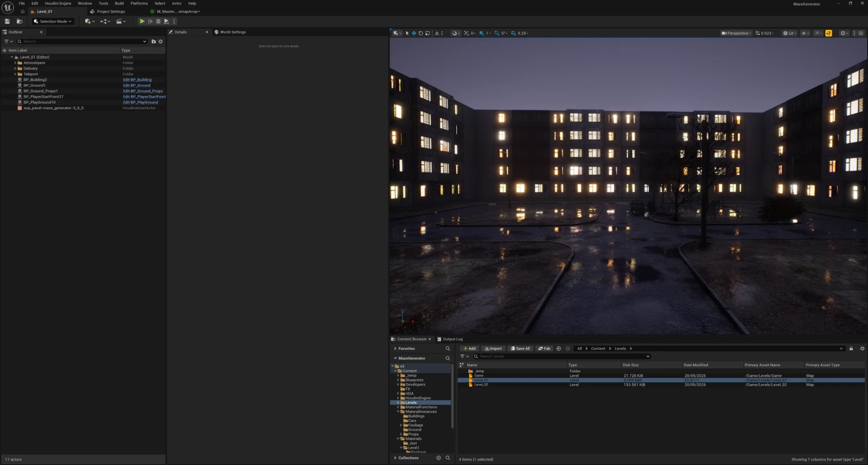Open the add-content cube-plus toolbar button
Image resolution: width=868 pixels, height=465 pixels.
tap(90, 21)
